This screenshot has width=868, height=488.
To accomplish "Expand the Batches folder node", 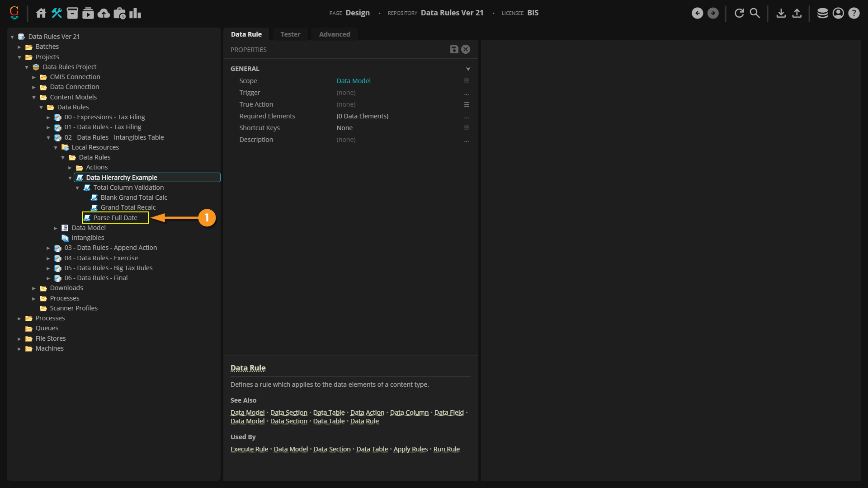I will coord(19,47).
